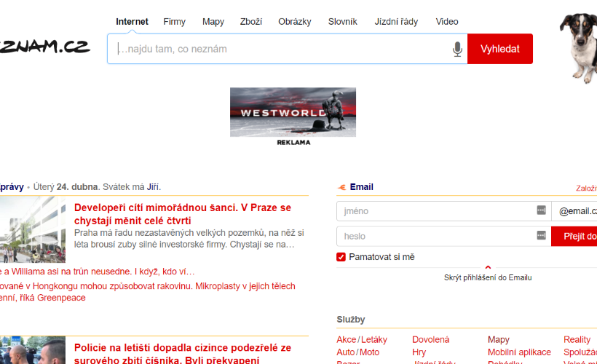Open the Policie na letišti article thumbnail

pos(33,350)
